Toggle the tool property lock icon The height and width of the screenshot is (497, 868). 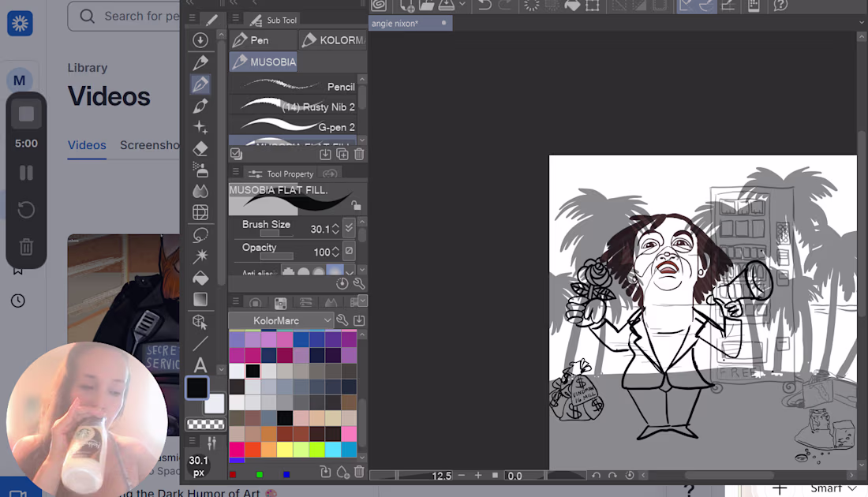tap(356, 205)
